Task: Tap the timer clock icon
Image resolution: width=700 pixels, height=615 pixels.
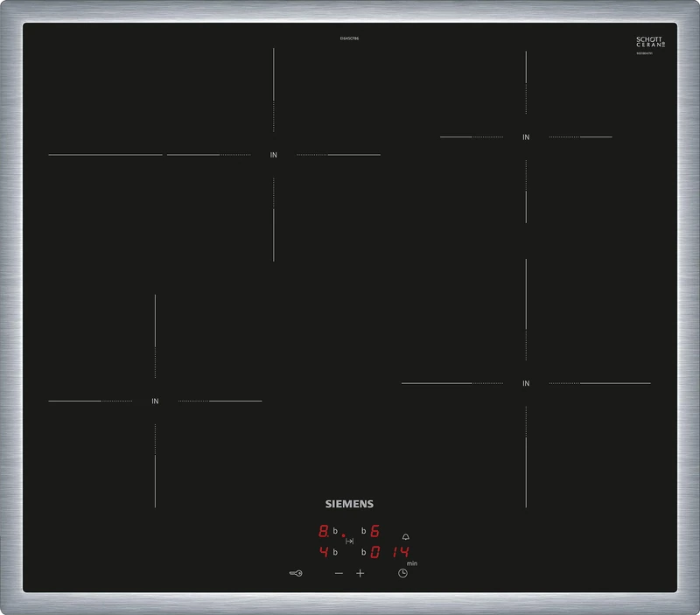Action: [x=402, y=573]
